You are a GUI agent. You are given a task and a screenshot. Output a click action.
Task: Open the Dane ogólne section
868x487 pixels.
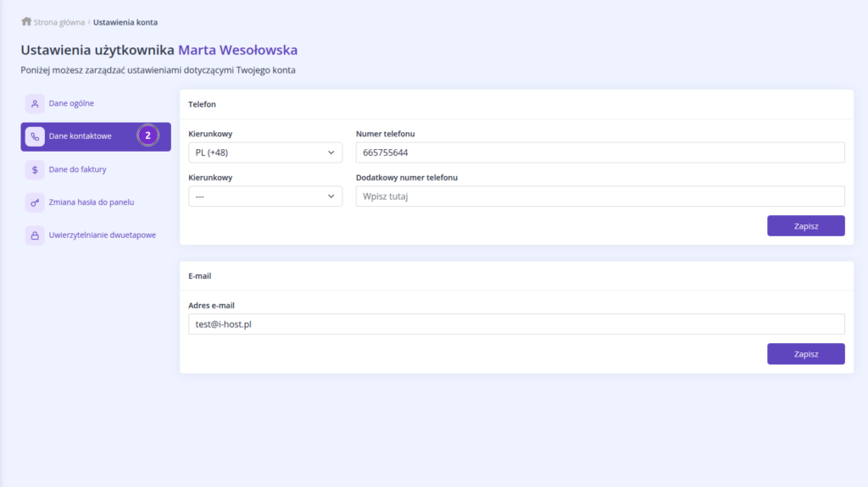[71, 103]
